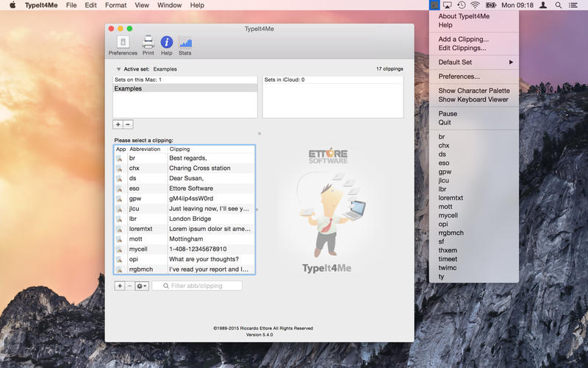Click the Time Machine menu bar icon
Image resolution: width=588 pixels, height=368 pixels.
(461, 5)
